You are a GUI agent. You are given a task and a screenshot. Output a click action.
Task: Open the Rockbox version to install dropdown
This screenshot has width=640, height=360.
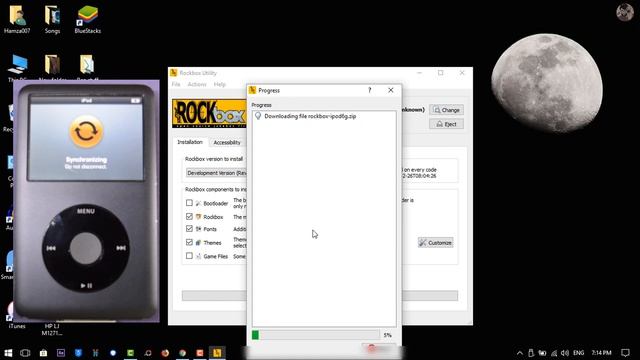pyautogui.click(x=216, y=173)
